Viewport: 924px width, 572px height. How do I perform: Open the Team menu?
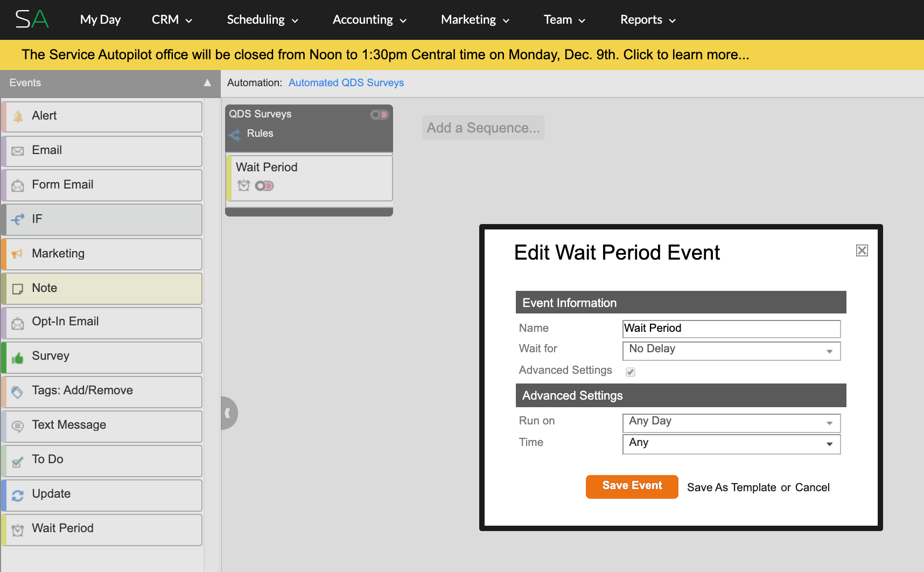564,19
